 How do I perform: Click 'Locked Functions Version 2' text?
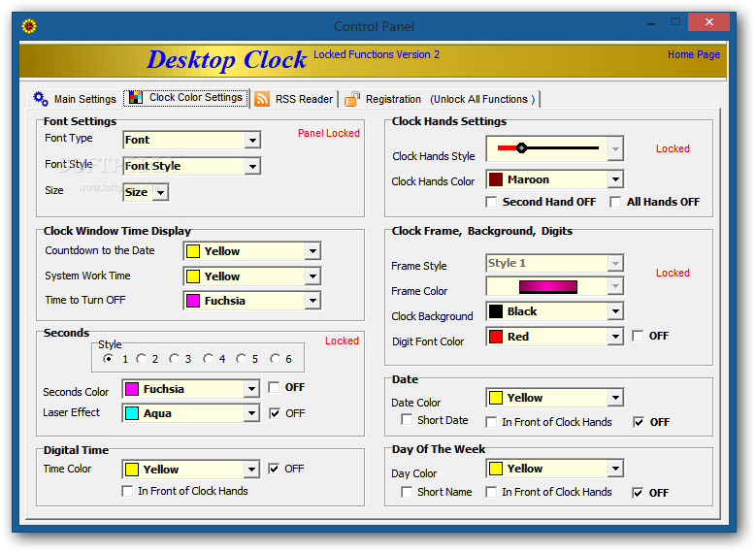click(x=377, y=54)
